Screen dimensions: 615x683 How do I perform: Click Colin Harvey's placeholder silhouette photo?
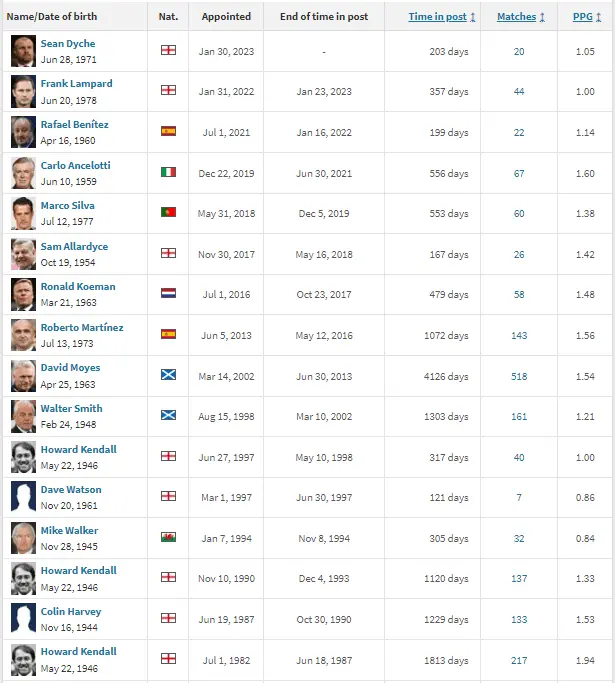pos(23,618)
